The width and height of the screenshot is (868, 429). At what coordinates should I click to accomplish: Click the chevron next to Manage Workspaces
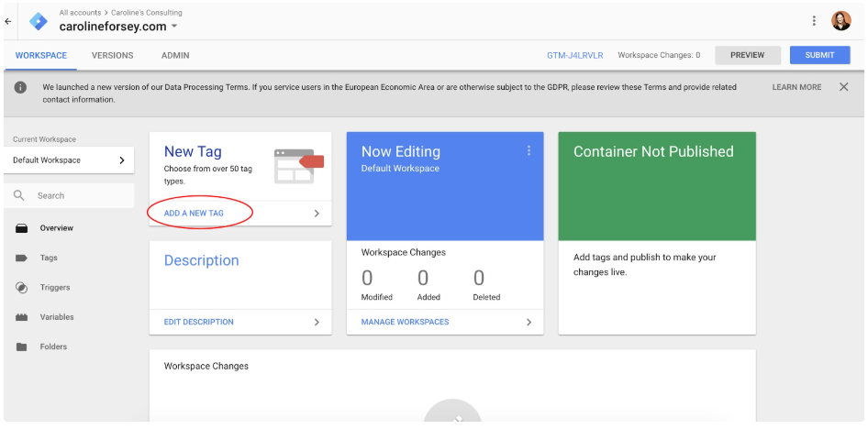(529, 322)
